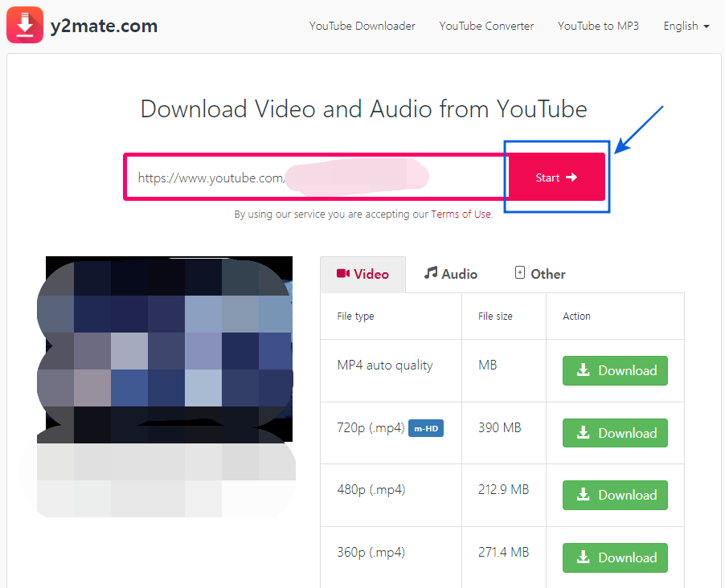Click the pixelated video thumbnail
The height and width of the screenshot is (588, 725).
click(x=170, y=349)
